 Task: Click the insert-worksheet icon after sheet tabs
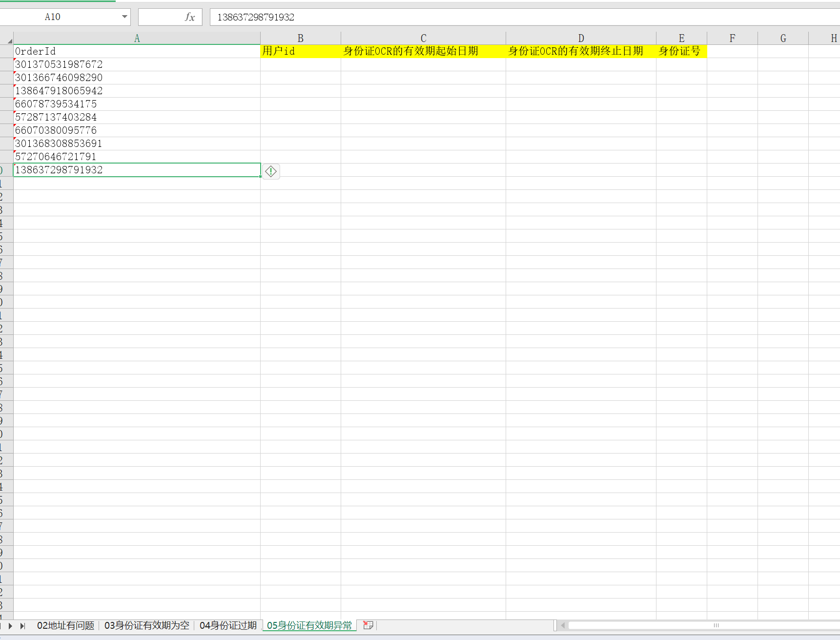[369, 625]
